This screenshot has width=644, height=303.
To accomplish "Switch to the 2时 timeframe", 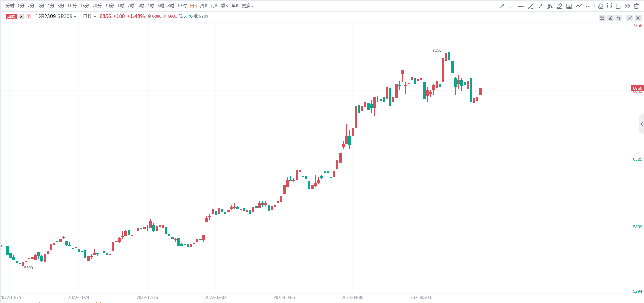I will pos(131,6).
